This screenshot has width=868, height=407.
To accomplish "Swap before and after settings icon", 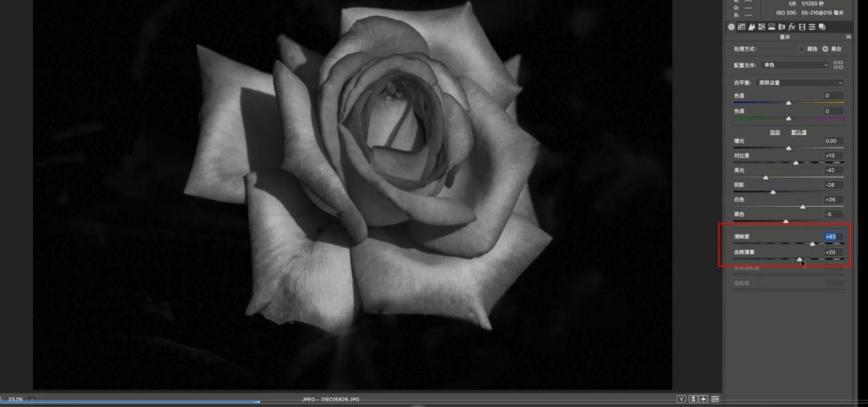I will pyautogui.click(x=693, y=399).
